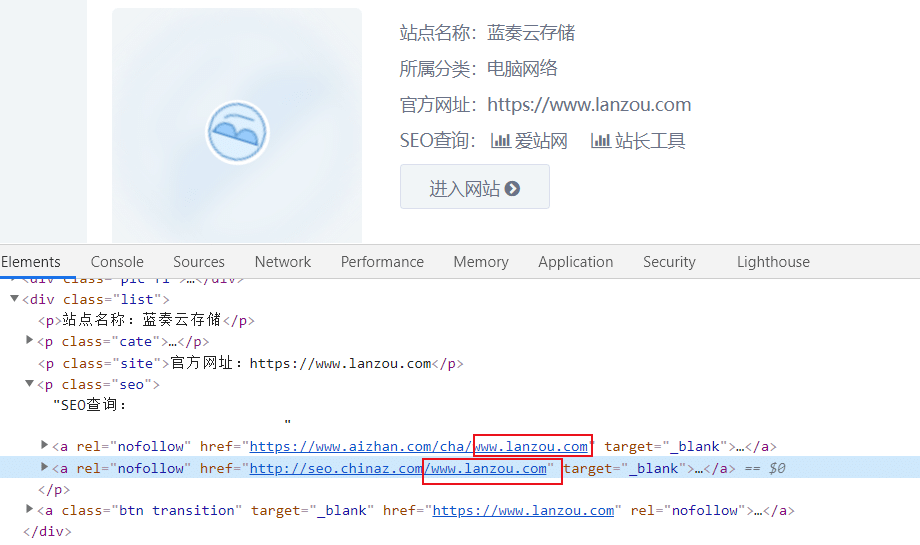This screenshot has height=545, width=920.
Task: Go to the Network tab
Action: click(x=283, y=262)
